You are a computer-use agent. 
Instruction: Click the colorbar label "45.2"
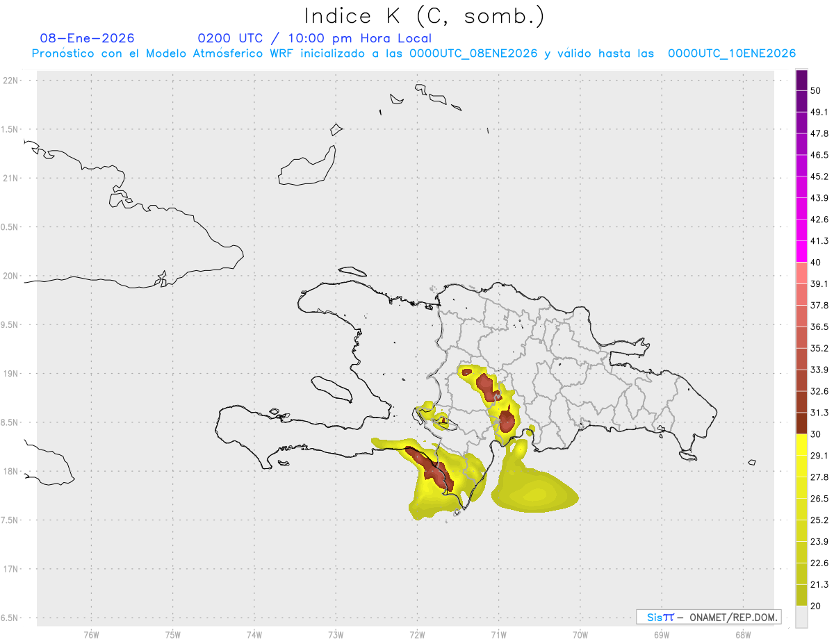[x=819, y=176]
